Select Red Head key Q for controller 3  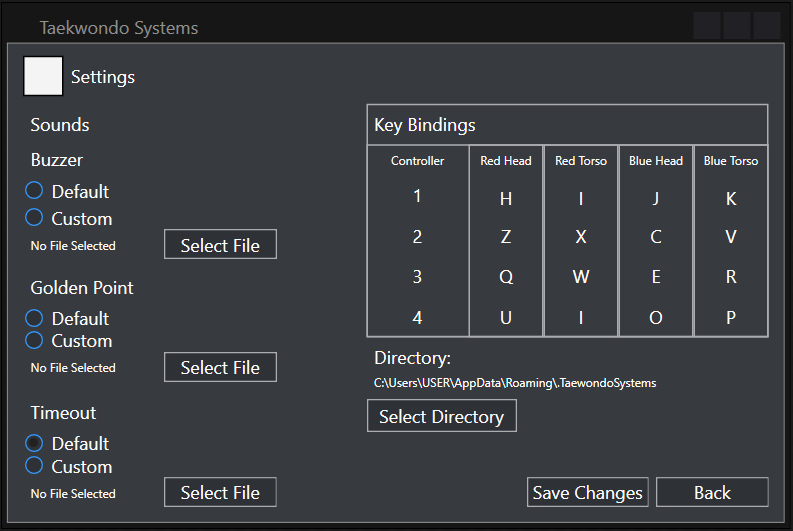click(x=506, y=278)
